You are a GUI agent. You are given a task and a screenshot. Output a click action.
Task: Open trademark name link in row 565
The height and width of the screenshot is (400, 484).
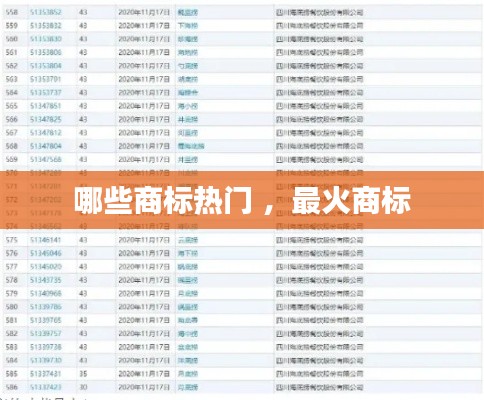188,106
